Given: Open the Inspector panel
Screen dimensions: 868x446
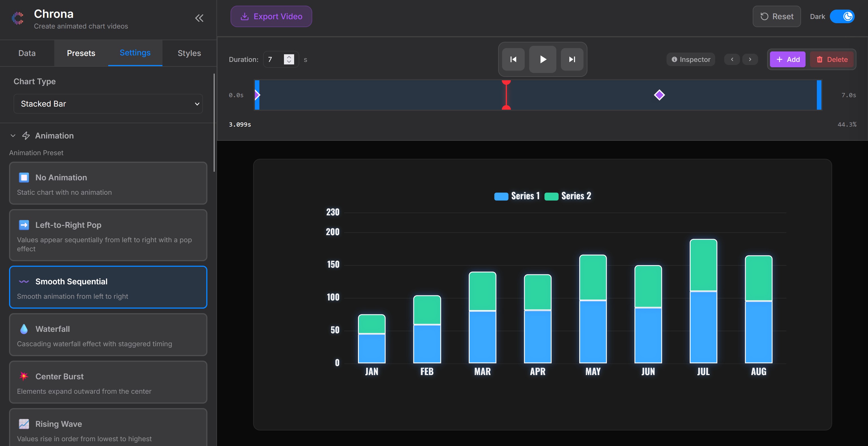Looking at the screenshot, I should 691,59.
